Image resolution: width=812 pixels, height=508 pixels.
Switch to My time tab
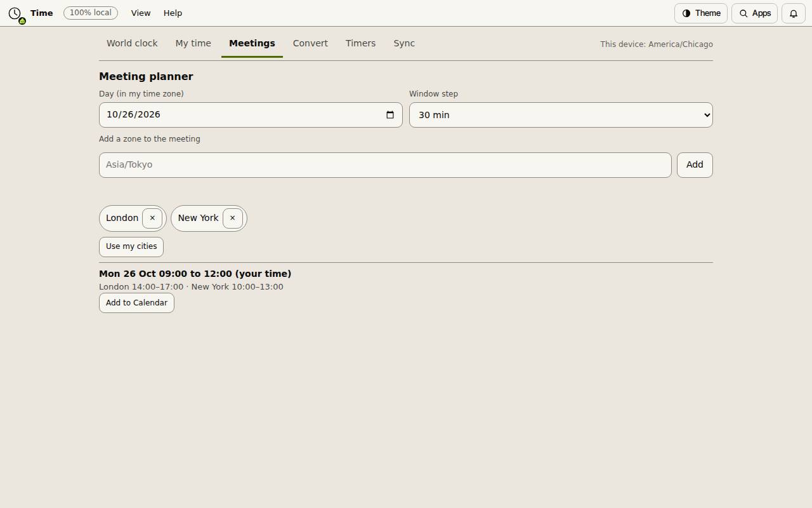193,43
